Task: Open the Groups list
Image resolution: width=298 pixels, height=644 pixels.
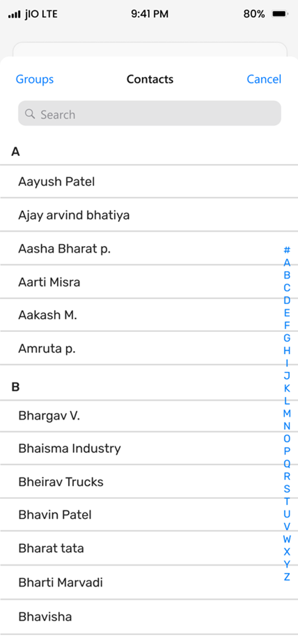Action: [x=35, y=79]
